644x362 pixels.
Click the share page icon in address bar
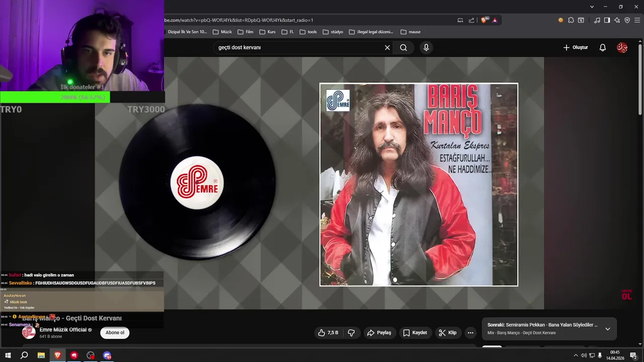coord(471,20)
